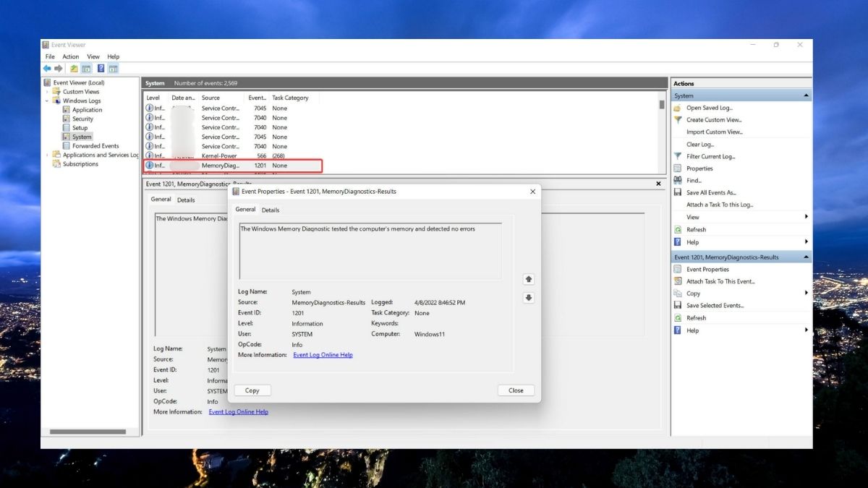
Task: Open the Action menu
Action: tap(71, 56)
